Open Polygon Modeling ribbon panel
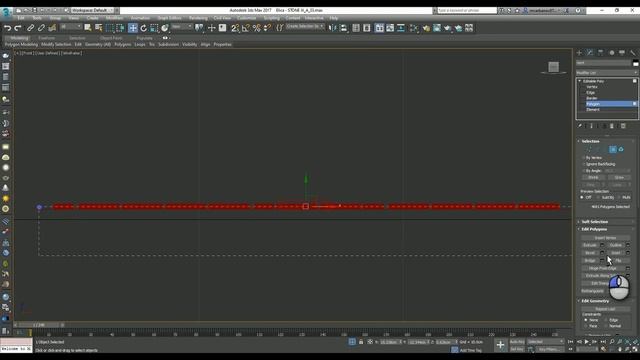640x360 pixels. (21, 44)
